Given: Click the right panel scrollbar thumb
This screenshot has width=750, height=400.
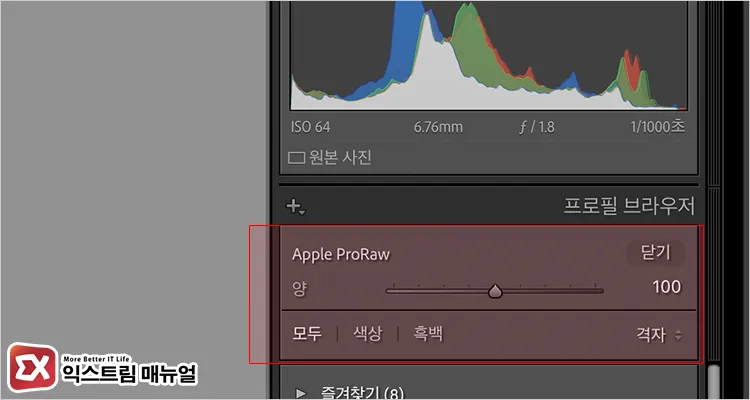Looking at the screenshot, I should [713, 383].
